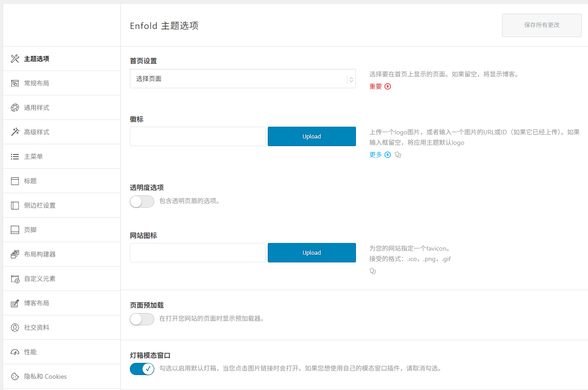Click the profile icon beside 社交资料

(x=15, y=328)
